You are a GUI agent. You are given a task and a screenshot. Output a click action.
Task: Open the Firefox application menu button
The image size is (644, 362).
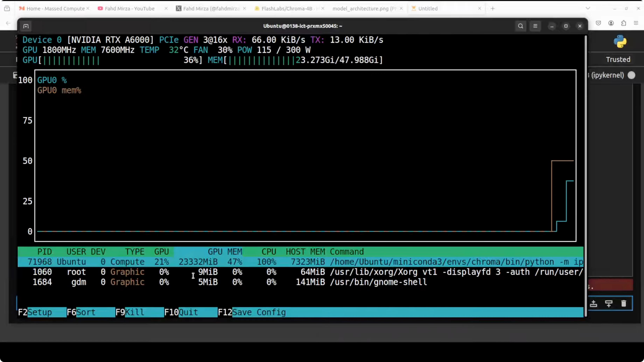pyautogui.click(x=636, y=23)
